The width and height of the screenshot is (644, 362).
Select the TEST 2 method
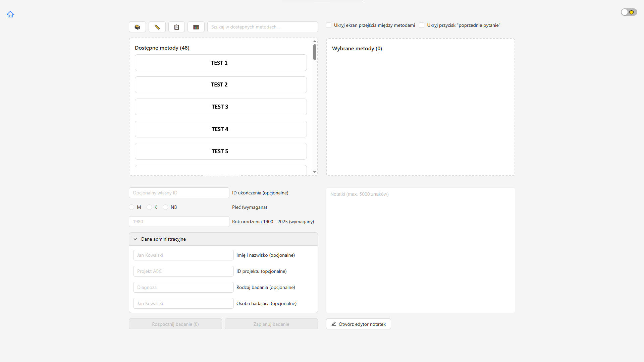221,85
